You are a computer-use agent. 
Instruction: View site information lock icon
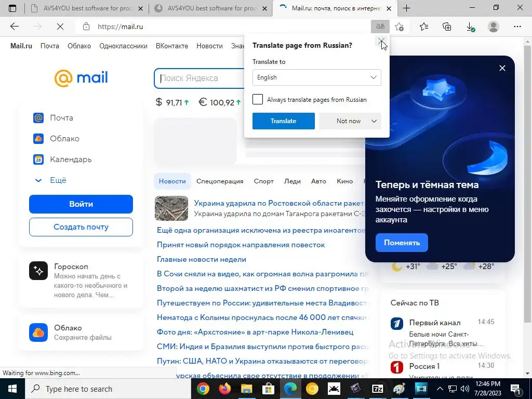pyautogui.click(x=86, y=26)
